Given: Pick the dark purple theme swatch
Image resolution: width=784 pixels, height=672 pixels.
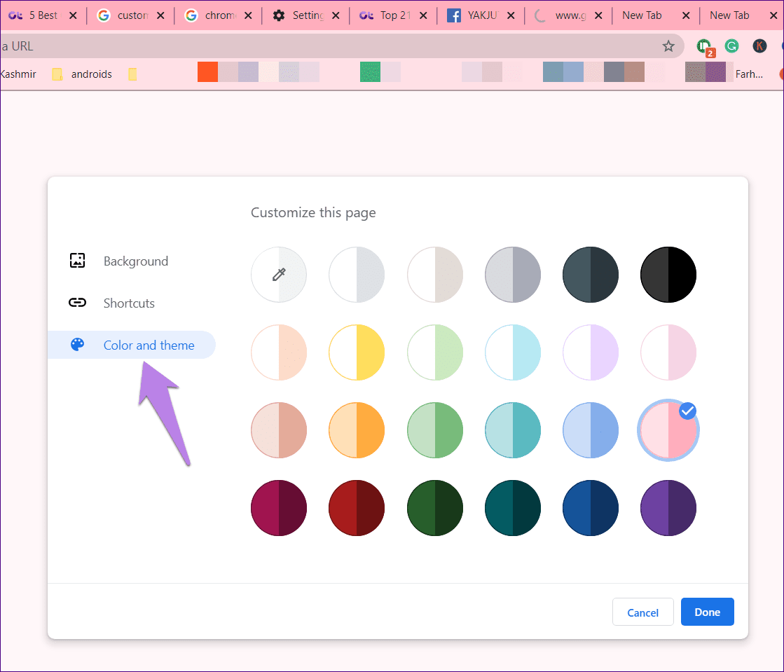Looking at the screenshot, I should 668,508.
